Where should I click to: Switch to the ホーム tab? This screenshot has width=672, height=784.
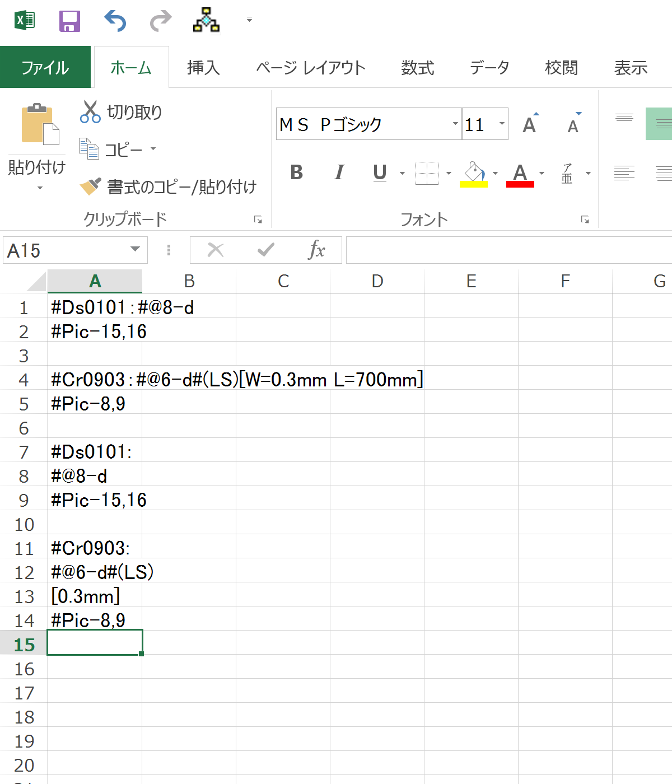point(131,68)
